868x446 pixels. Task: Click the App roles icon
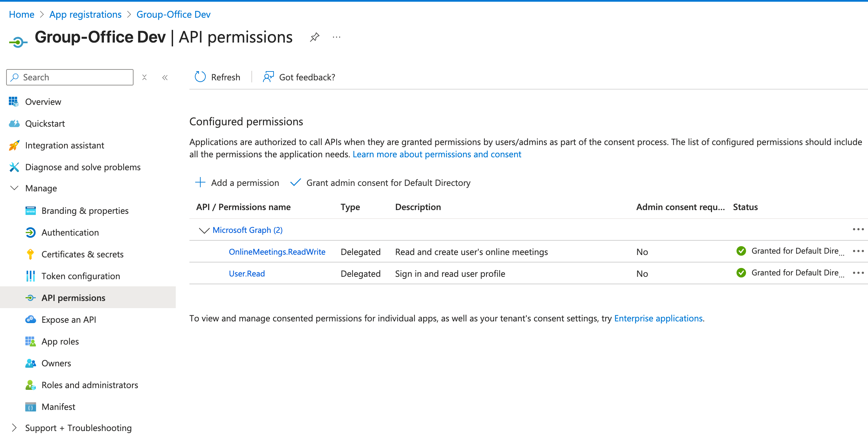point(31,341)
